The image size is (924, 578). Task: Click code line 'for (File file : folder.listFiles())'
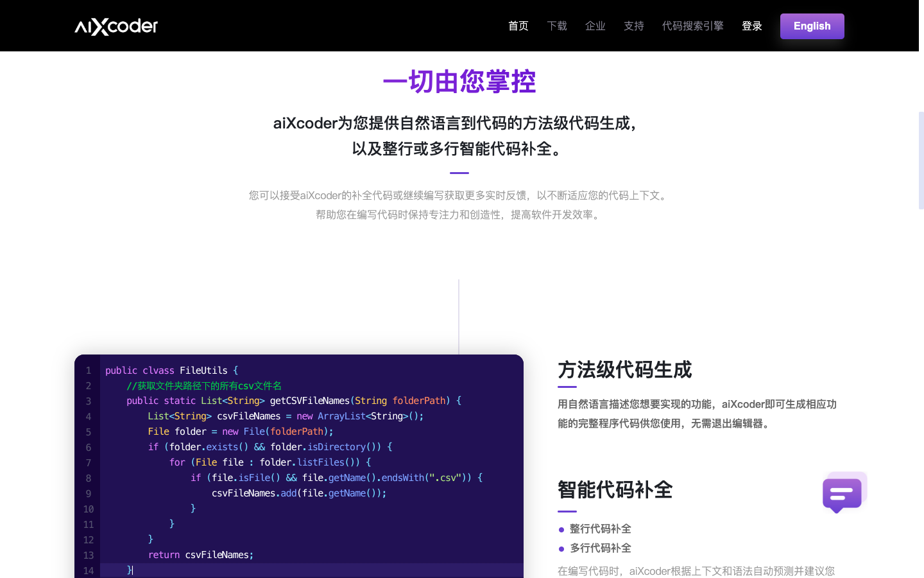point(270,462)
